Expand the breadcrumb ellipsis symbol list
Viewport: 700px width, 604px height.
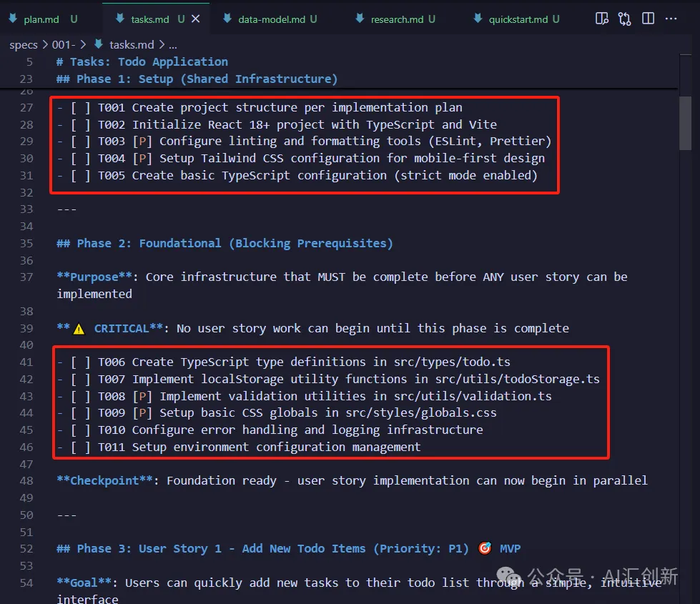pyautogui.click(x=172, y=45)
